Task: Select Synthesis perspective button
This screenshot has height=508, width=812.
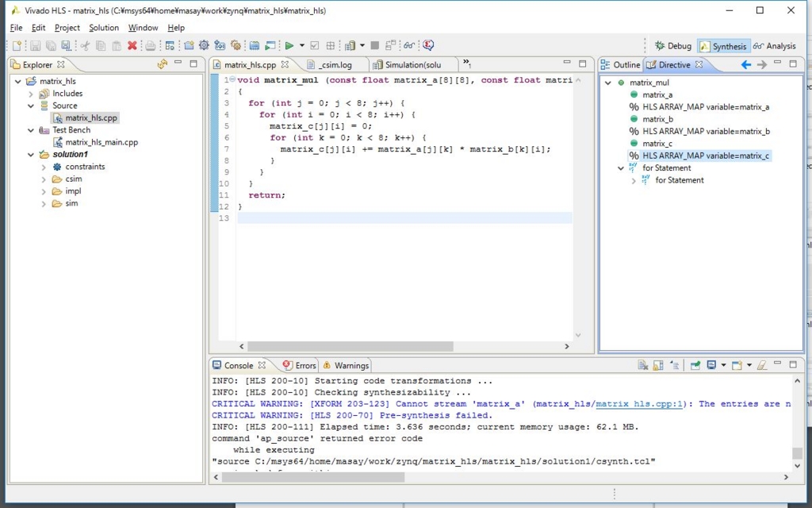Action: 723,46
